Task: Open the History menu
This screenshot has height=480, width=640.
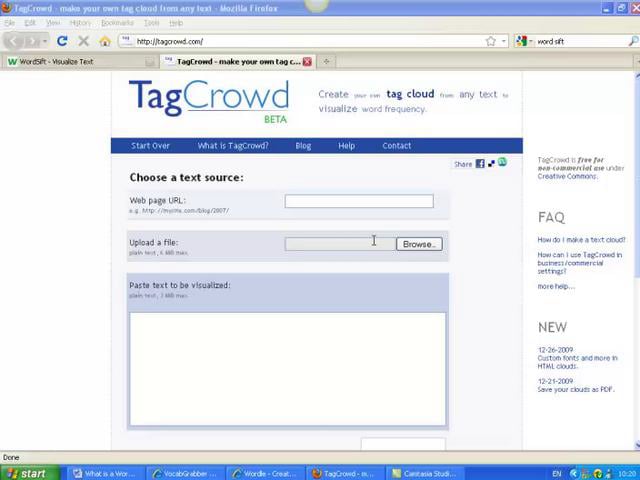Action: pos(80,23)
